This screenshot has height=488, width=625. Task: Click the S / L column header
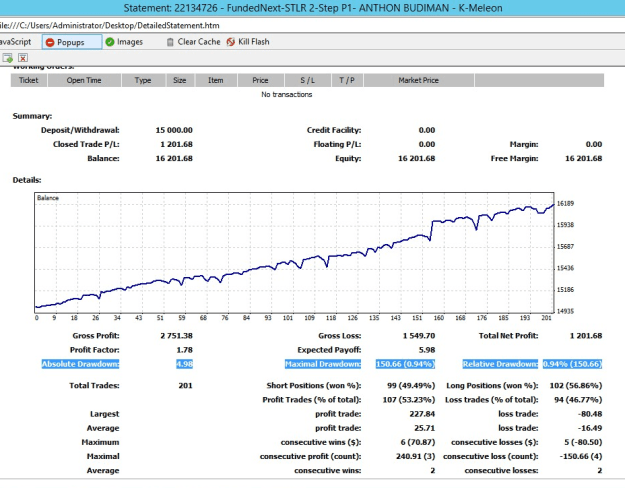307,80
